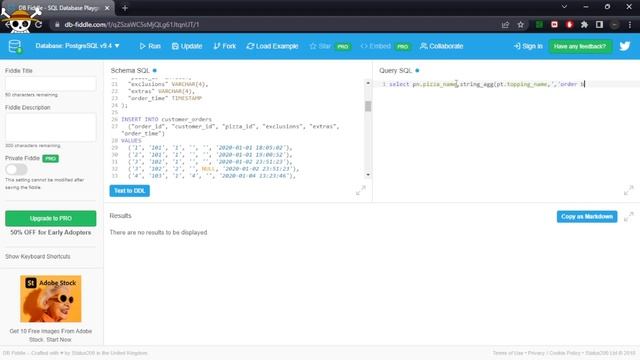640x360 pixels.
Task: Open Show Keyboard Shortcuts
Action: coord(38,256)
